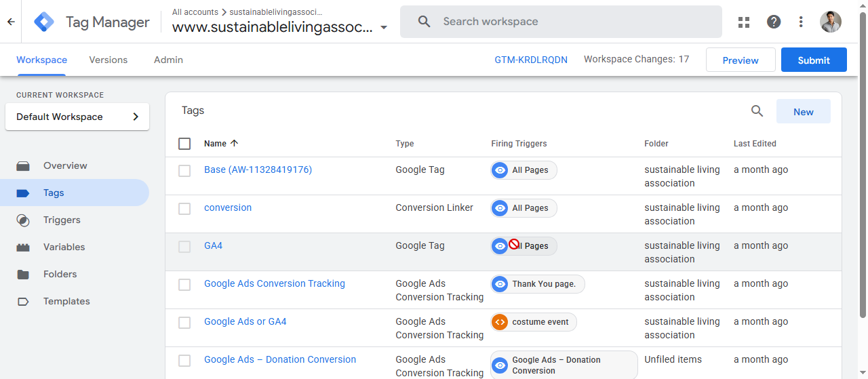The height and width of the screenshot is (379, 868).
Task: Go to Triggers in the sidebar
Action: tap(62, 220)
